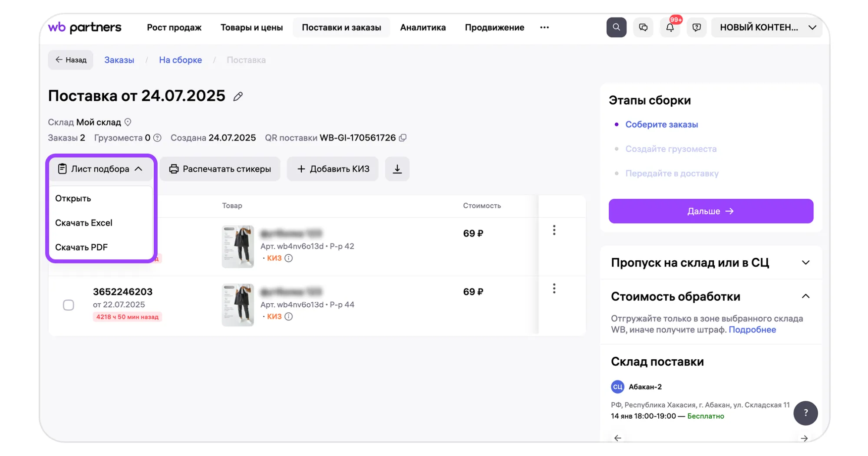The width and height of the screenshot is (868, 456).
Task: Copy the QR delivery code WB-GI-170561726
Action: click(x=403, y=138)
